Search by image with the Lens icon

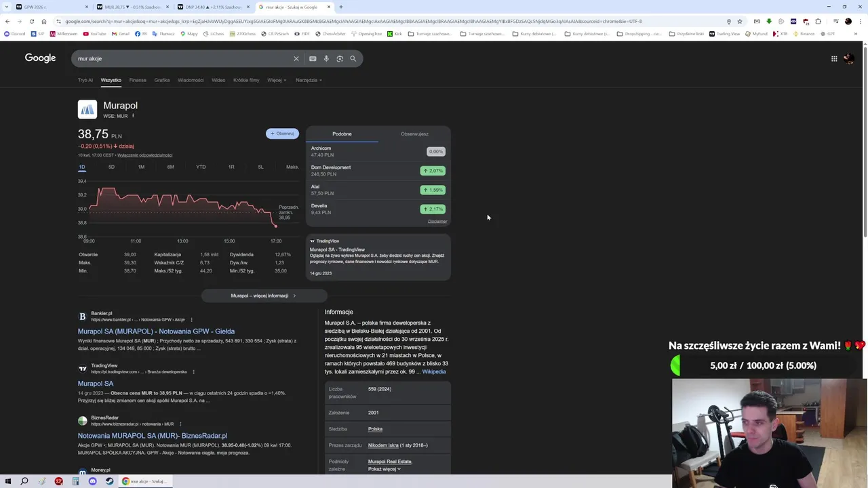click(x=340, y=59)
